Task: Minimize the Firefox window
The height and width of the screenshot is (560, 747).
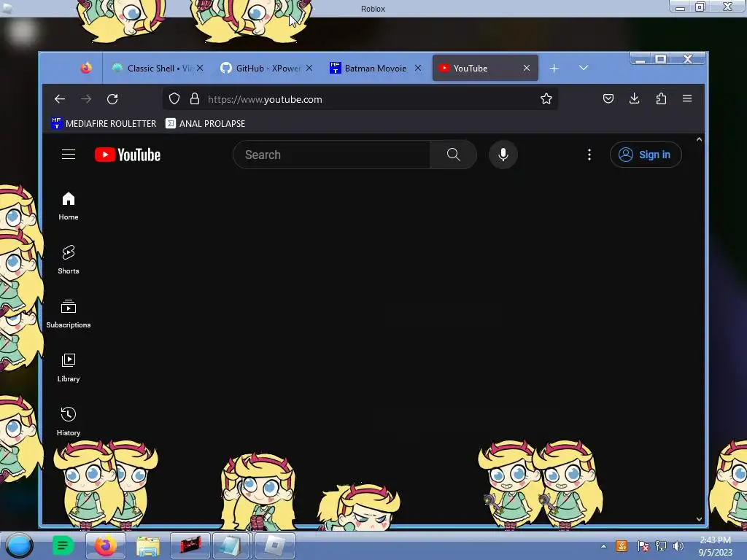Action: (640, 59)
